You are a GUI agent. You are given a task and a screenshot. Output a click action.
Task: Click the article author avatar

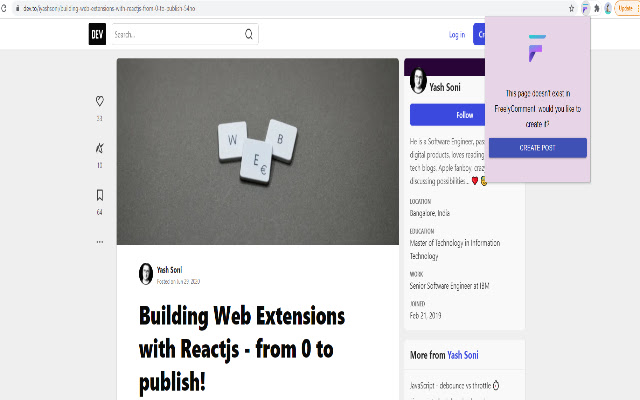click(x=146, y=273)
